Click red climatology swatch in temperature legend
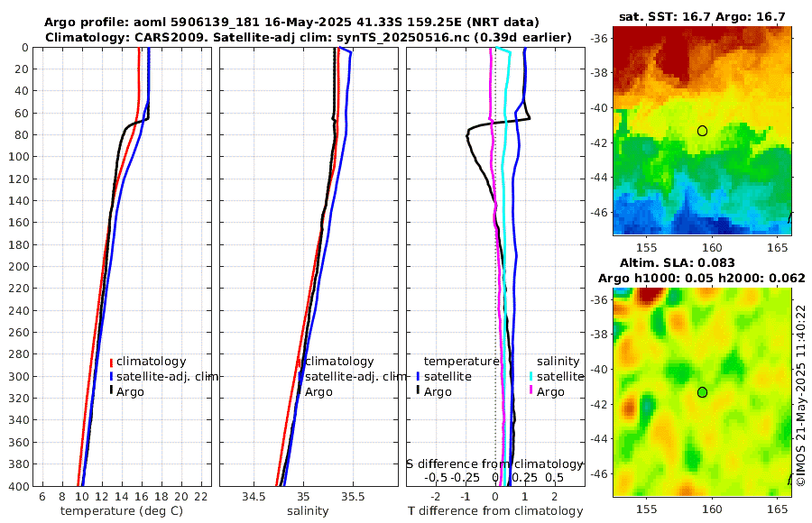812x523 pixels. (x=111, y=362)
